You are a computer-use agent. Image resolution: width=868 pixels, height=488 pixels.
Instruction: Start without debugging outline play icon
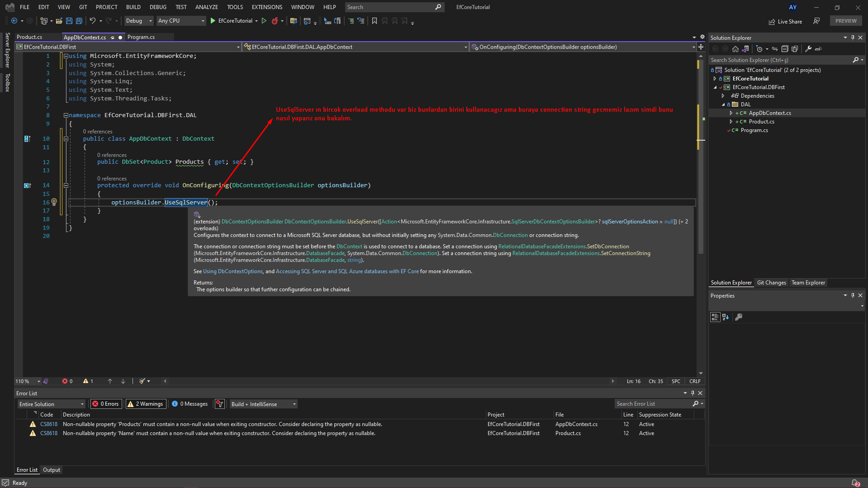click(264, 21)
